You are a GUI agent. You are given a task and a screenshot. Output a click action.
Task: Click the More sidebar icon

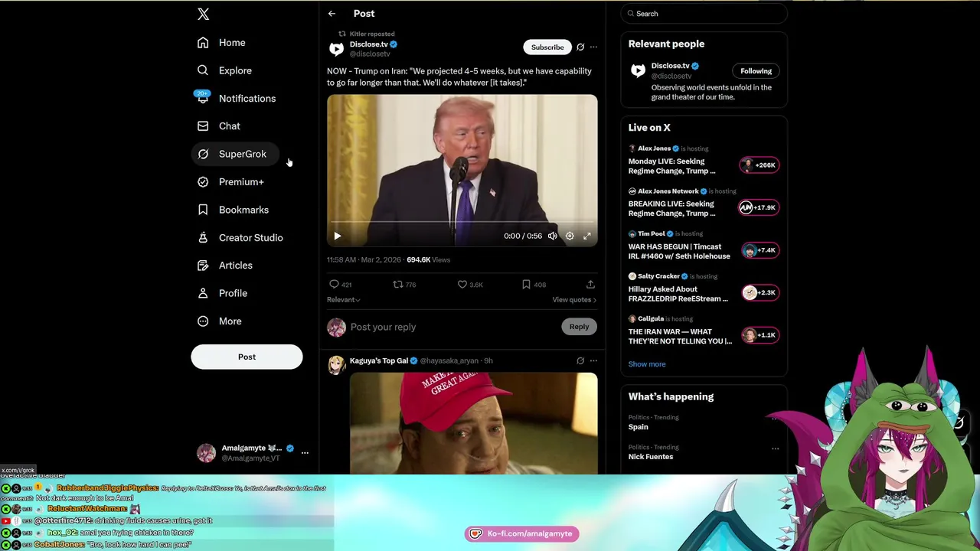pos(203,321)
